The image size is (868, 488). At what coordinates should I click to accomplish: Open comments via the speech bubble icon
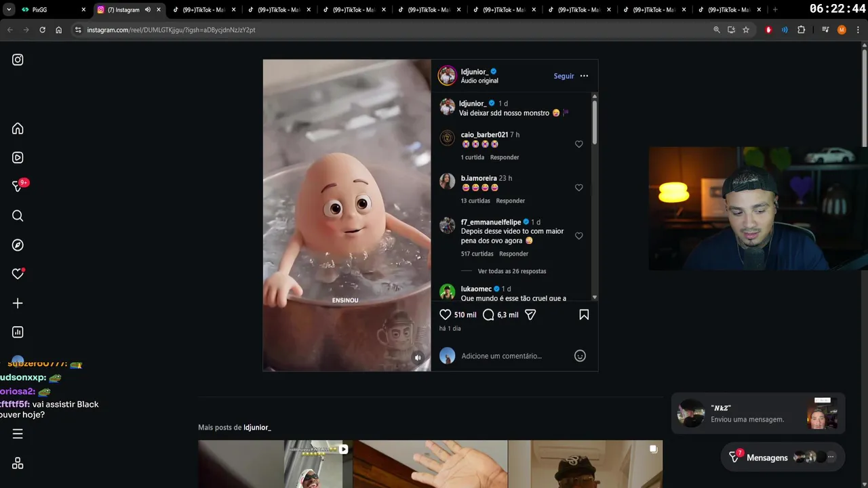488,314
